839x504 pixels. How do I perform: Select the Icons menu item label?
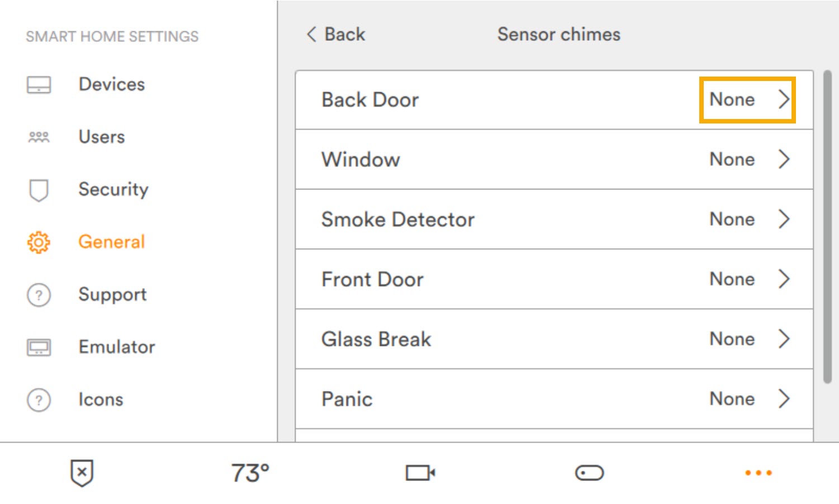[101, 400]
